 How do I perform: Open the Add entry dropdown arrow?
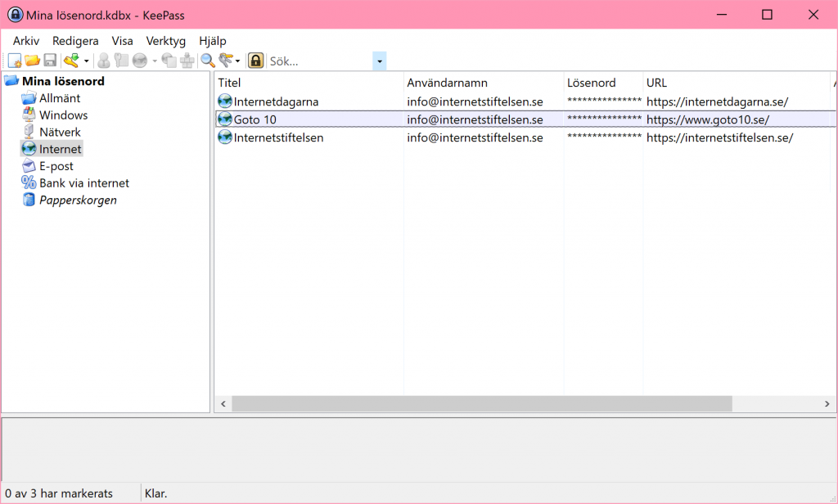tap(87, 61)
